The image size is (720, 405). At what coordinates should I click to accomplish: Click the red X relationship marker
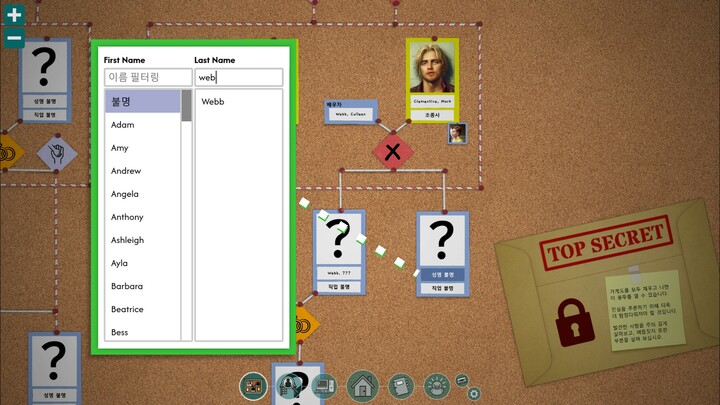tap(393, 153)
